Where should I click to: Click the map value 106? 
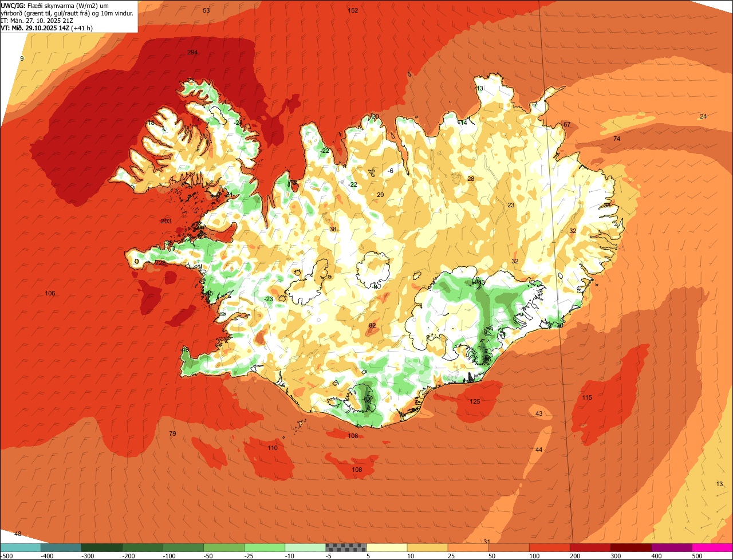50,293
